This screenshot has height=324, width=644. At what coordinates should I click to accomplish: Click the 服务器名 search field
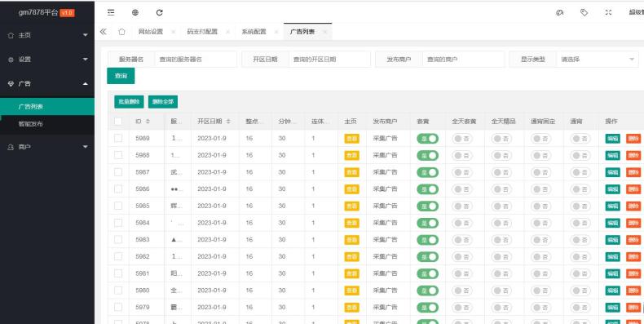[x=196, y=60]
